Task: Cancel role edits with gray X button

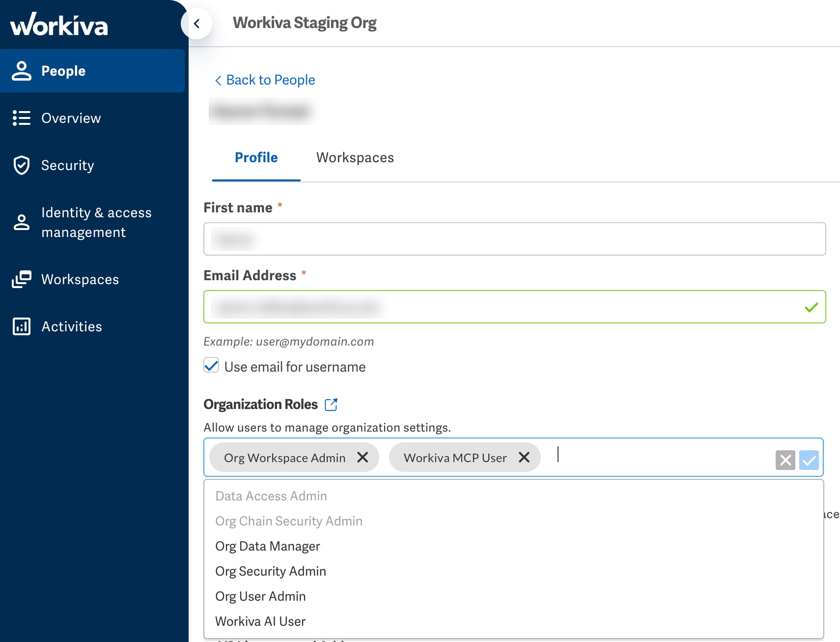Action: click(x=785, y=460)
